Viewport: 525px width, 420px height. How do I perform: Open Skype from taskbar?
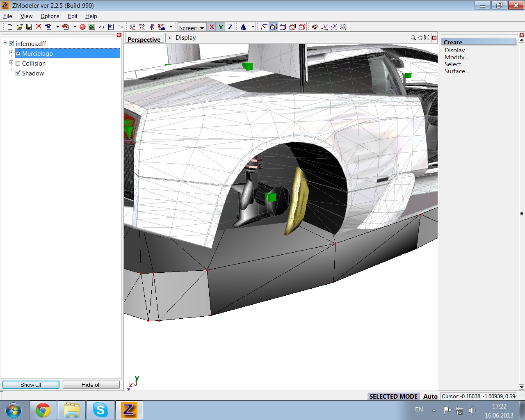point(100,410)
